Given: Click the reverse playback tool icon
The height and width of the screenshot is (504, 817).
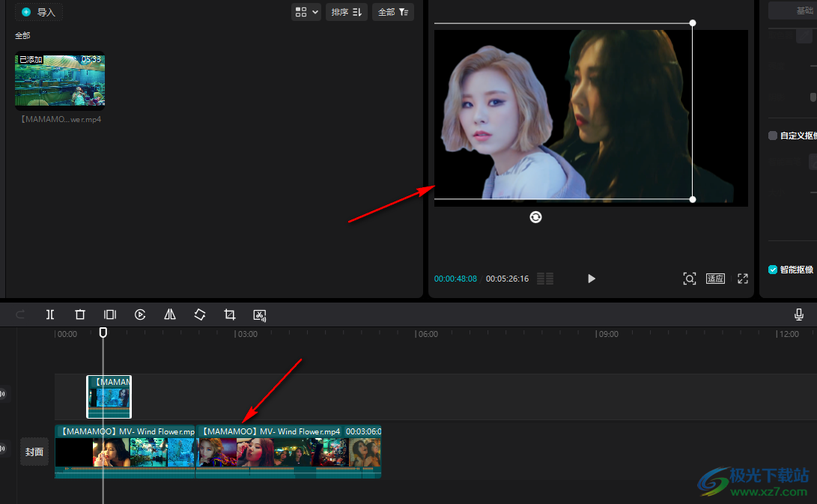Looking at the screenshot, I should tap(139, 315).
